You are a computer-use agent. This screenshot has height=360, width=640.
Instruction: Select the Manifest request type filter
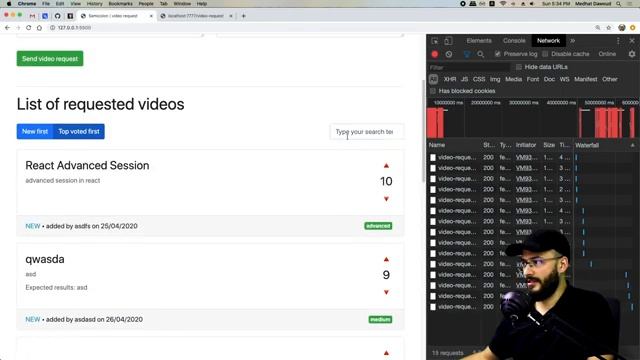(585, 79)
